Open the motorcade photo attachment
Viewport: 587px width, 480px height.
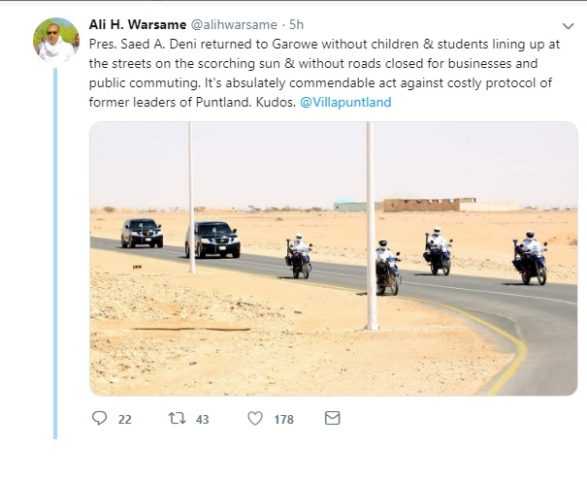(333, 258)
